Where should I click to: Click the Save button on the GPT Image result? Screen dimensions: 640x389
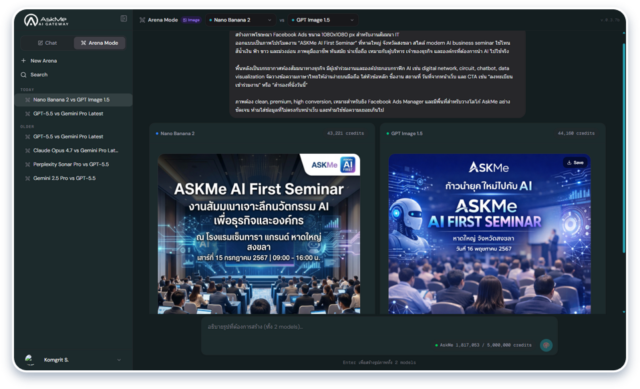coord(576,162)
